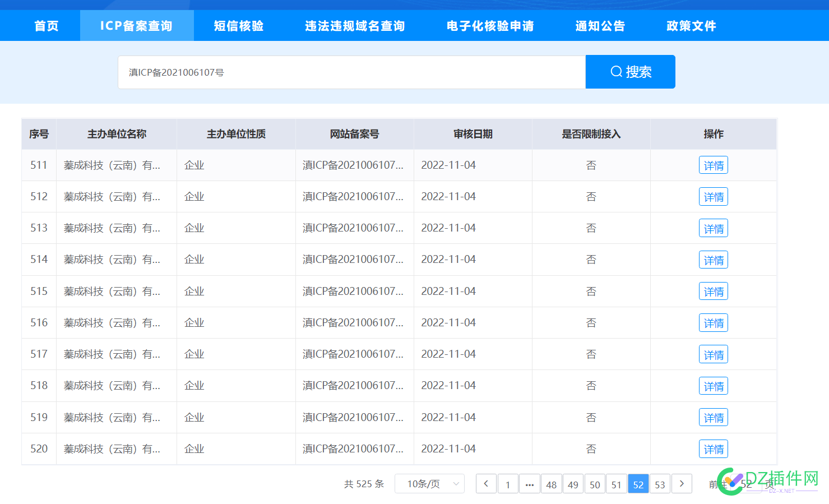Click the 网站备案号 column header
The height and width of the screenshot is (504, 829).
coord(354,134)
